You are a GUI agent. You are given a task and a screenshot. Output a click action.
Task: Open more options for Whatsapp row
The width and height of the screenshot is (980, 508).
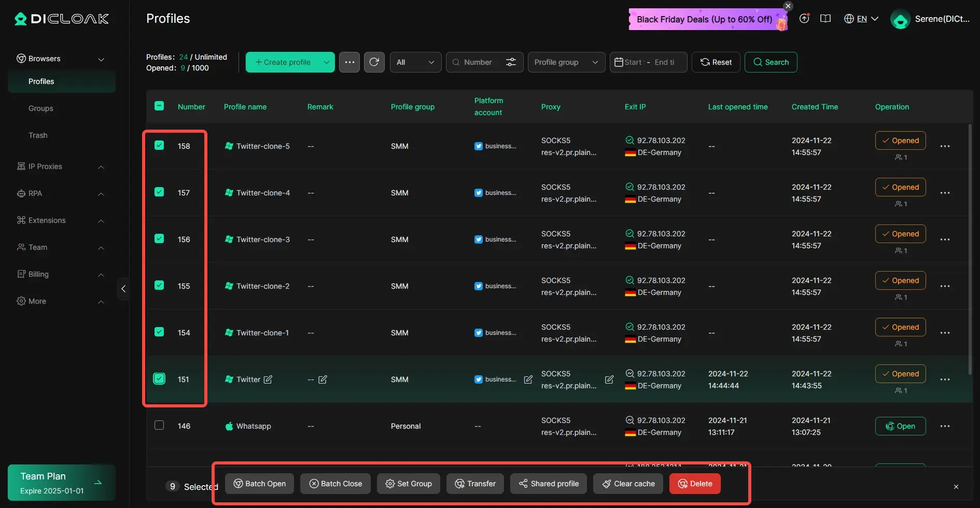pos(945,426)
